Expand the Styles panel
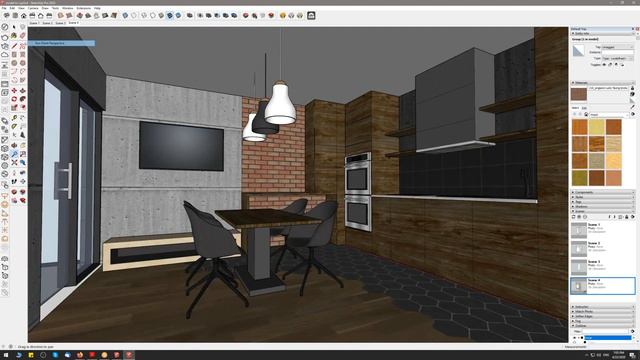640x360 pixels. point(603,197)
